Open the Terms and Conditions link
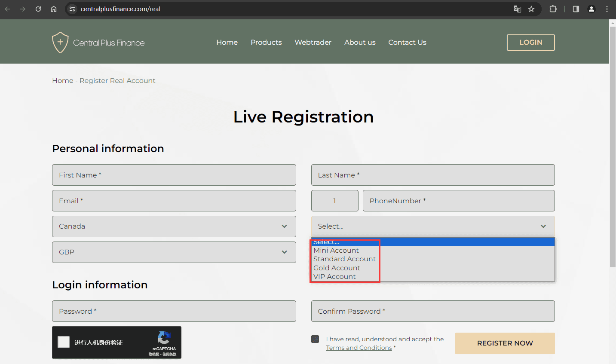616x364 pixels. click(x=359, y=348)
